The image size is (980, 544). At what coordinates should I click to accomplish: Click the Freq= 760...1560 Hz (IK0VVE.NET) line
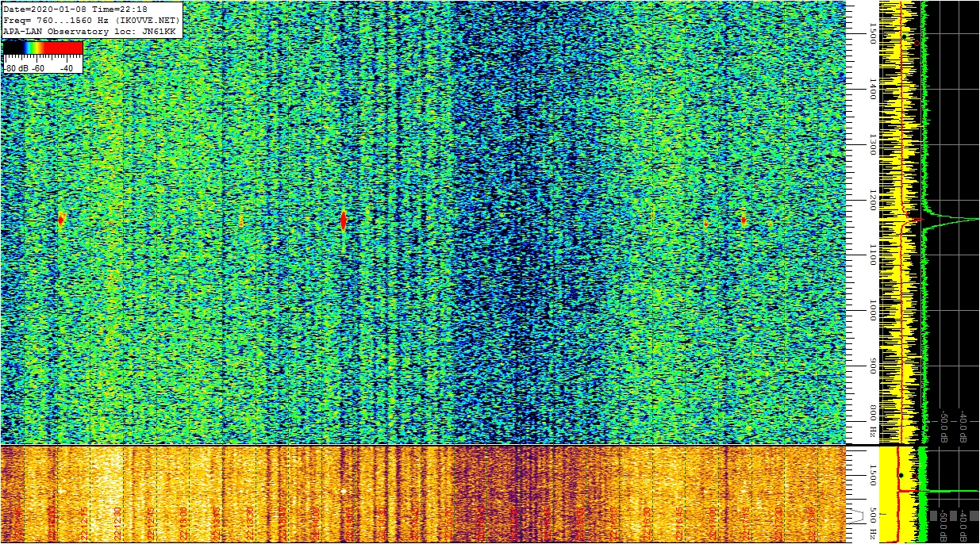click(x=92, y=20)
